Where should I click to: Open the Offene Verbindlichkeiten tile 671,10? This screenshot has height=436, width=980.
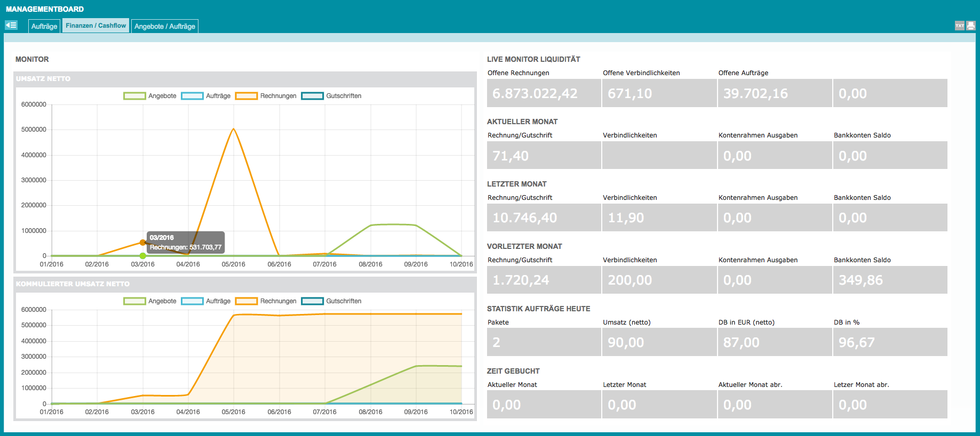click(659, 93)
